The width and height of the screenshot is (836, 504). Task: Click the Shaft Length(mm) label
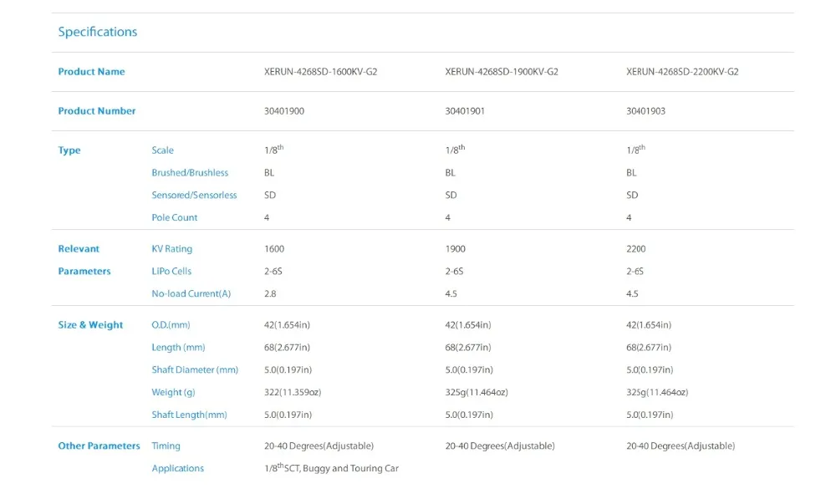pos(189,415)
